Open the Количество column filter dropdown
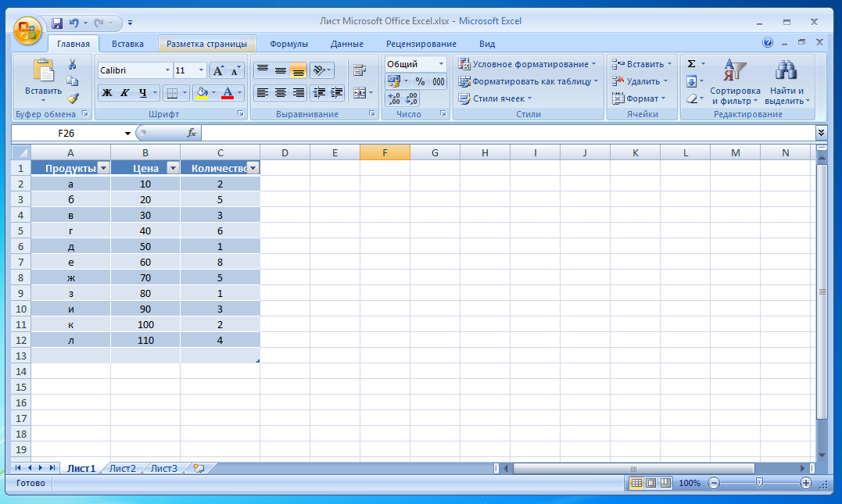This screenshot has height=504, width=842. tap(253, 168)
